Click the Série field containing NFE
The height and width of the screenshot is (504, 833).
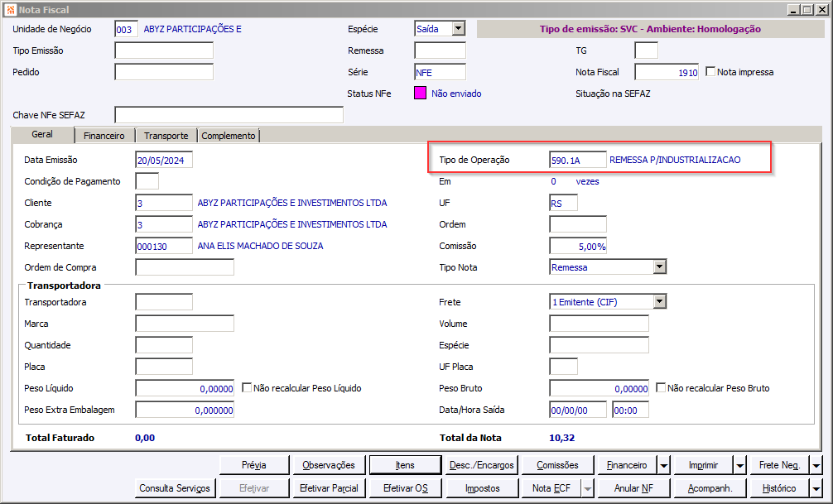[440, 72]
